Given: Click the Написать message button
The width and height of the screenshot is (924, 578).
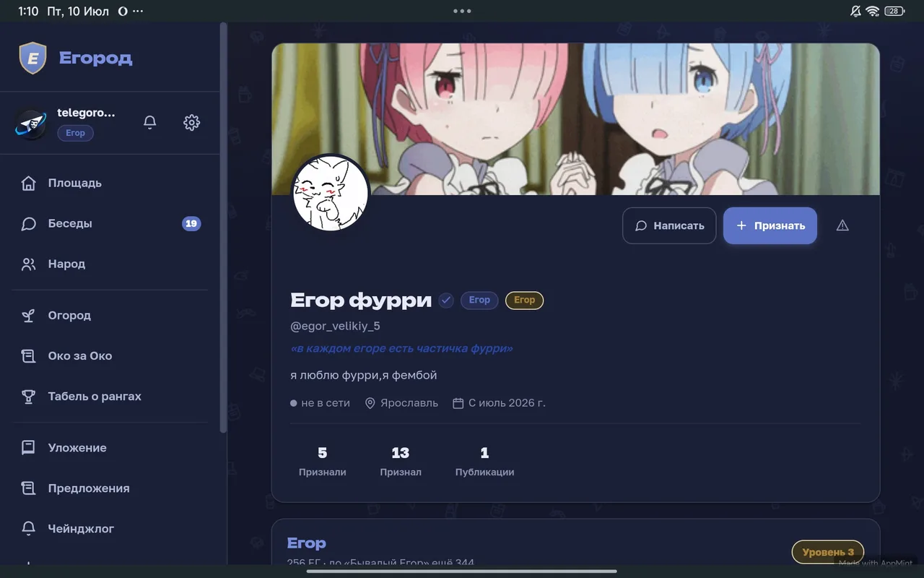Looking at the screenshot, I should [669, 225].
